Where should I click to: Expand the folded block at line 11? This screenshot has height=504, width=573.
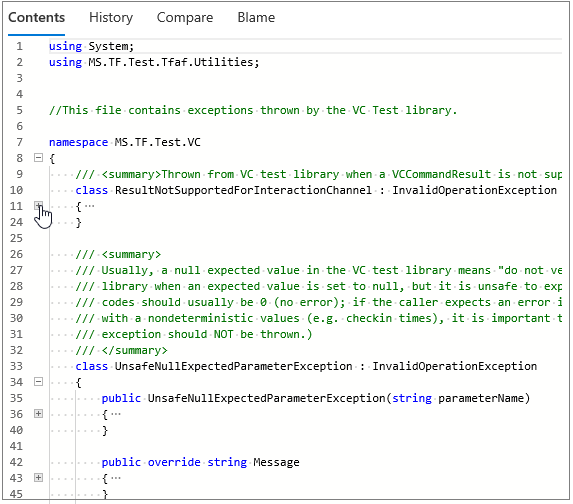pyautogui.click(x=38, y=206)
